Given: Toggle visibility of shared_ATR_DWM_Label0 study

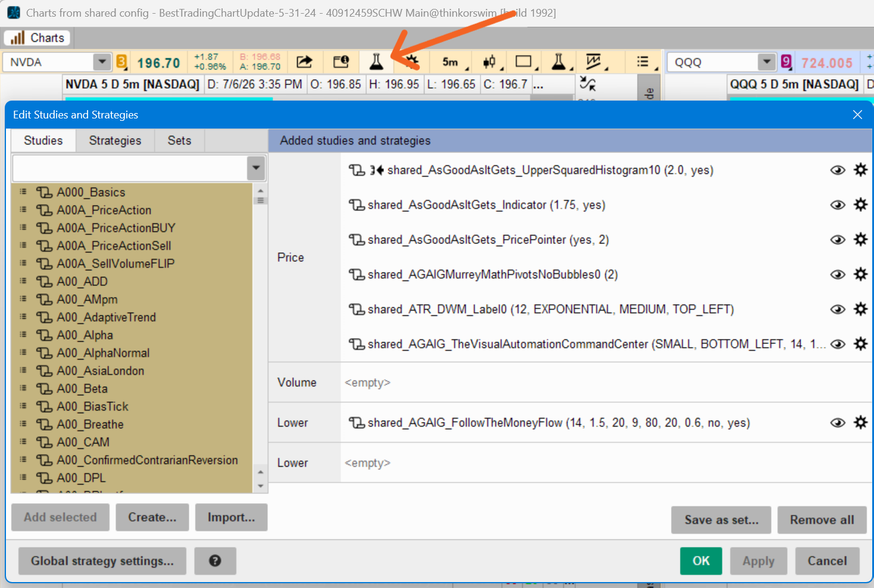Looking at the screenshot, I should coord(838,309).
